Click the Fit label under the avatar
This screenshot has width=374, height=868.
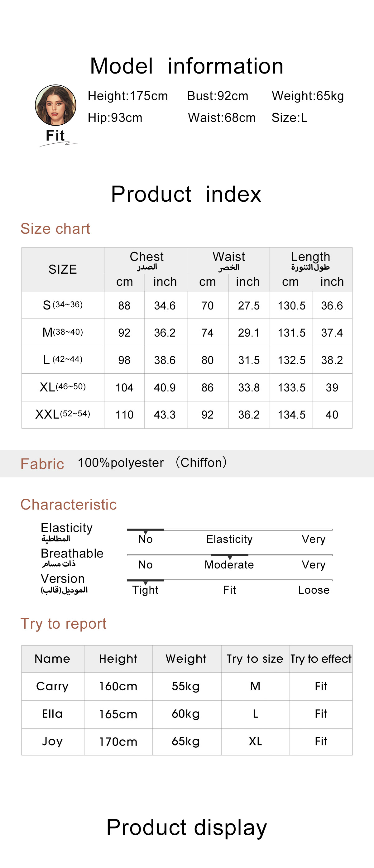click(x=55, y=136)
